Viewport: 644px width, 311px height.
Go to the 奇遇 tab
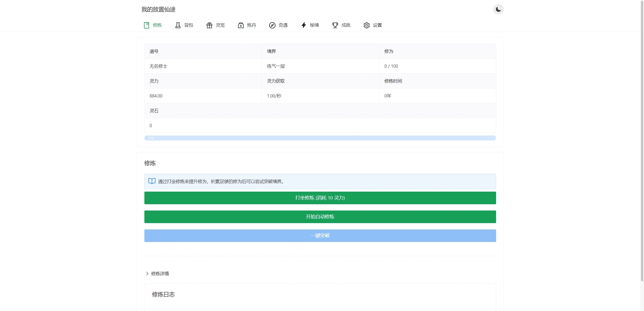pyautogui.click(x=283, y=25)
